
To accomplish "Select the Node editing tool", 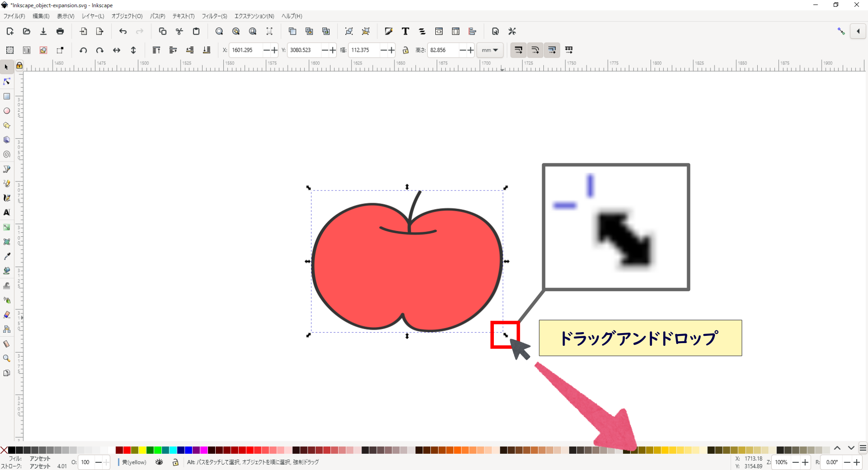I will 6,81.
